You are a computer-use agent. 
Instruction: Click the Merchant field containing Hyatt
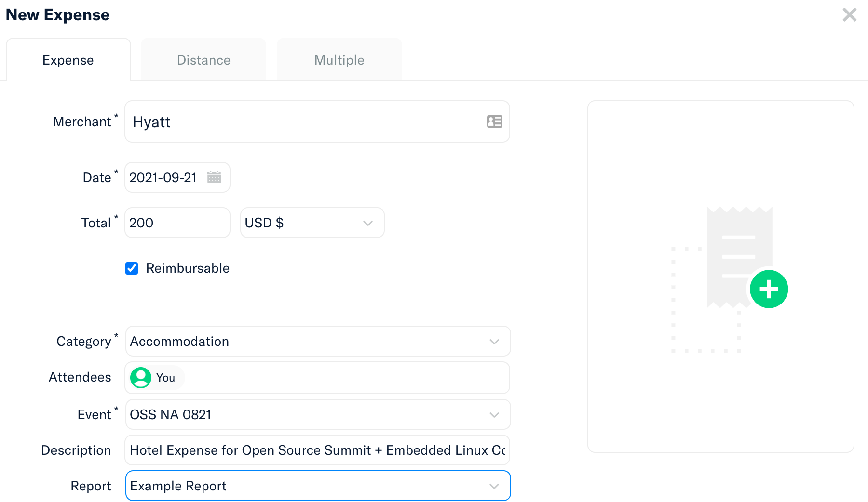pos(304,122)
